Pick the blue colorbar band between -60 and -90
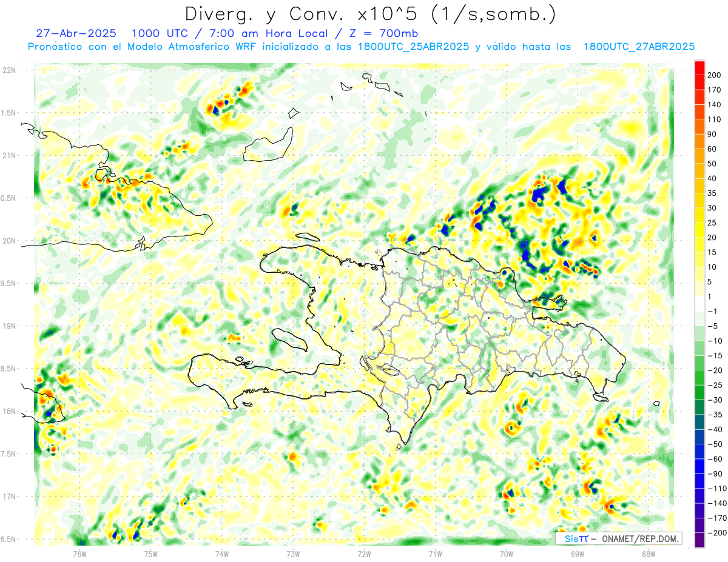The image size is (728, 562). [700, 467]
